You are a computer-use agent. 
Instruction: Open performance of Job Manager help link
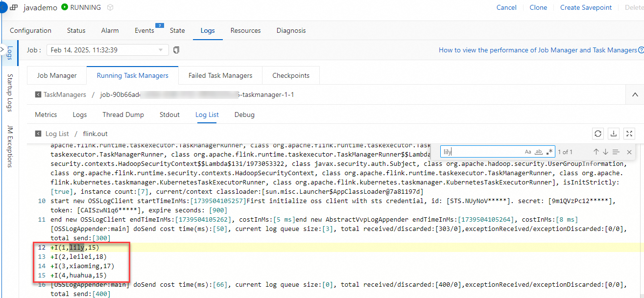538,50
